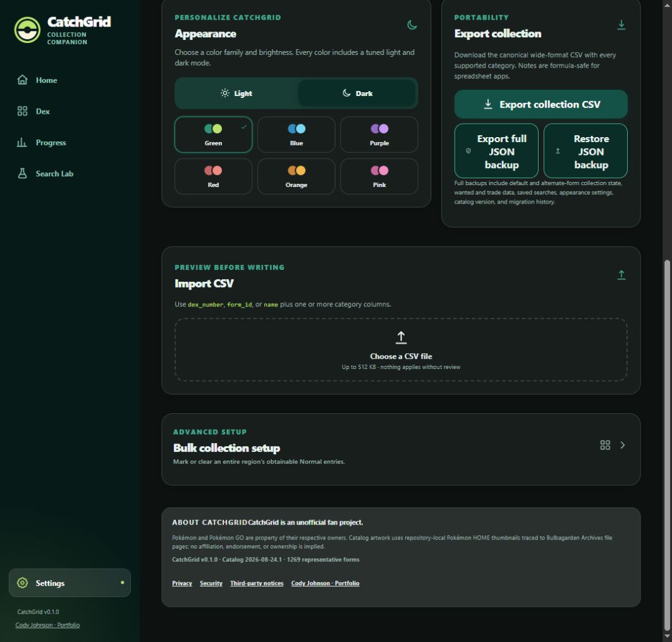The image size is (672, 642).
Task: Open the Search Lab page
Action: (x=70, y=174)
